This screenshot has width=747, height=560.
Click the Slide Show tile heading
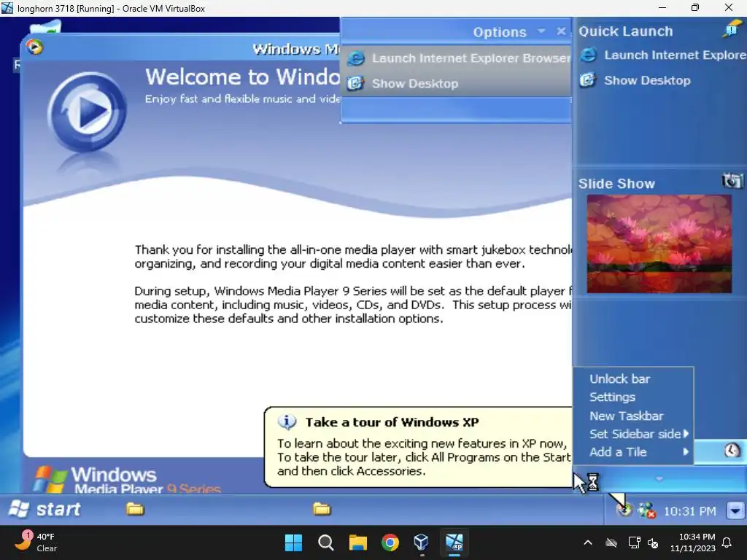616,183
